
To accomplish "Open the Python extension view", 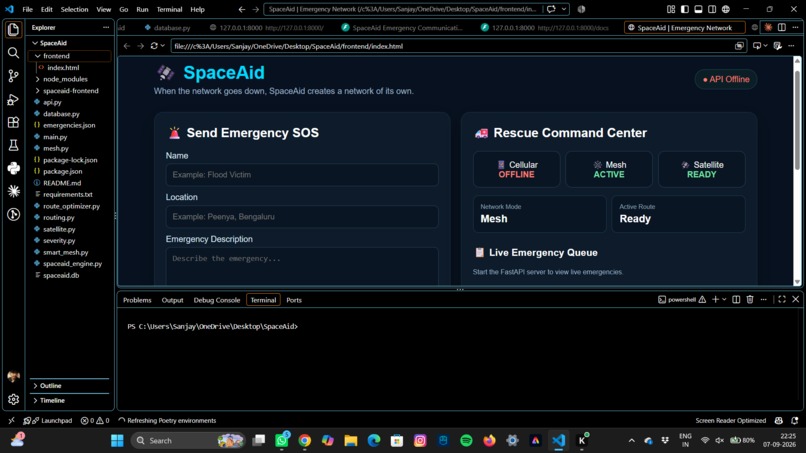I will pyautogui.click(x=13, y=168).
